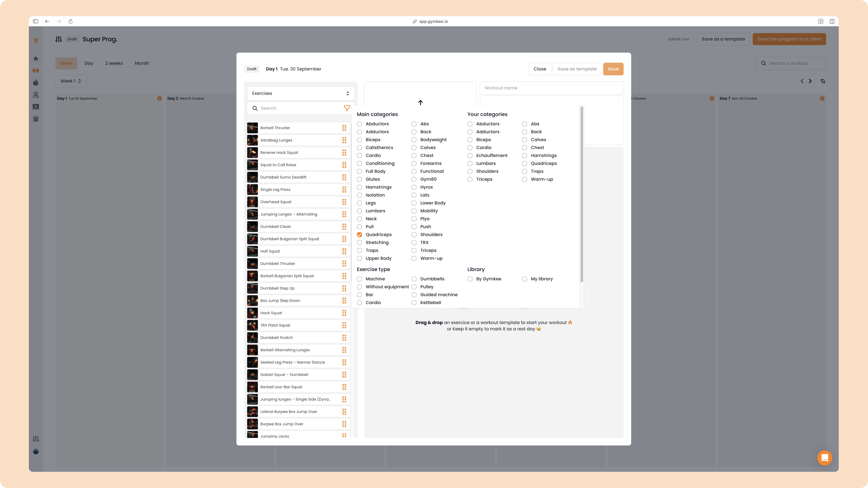Go to previous week with left arrow

tap(802, 81)
